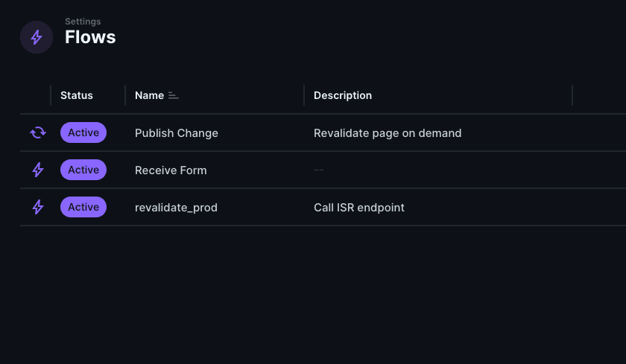The width and height of the screenshot is (626, 364).
Task: Grab the resize handle after Description column
Action: coord(572,95)
